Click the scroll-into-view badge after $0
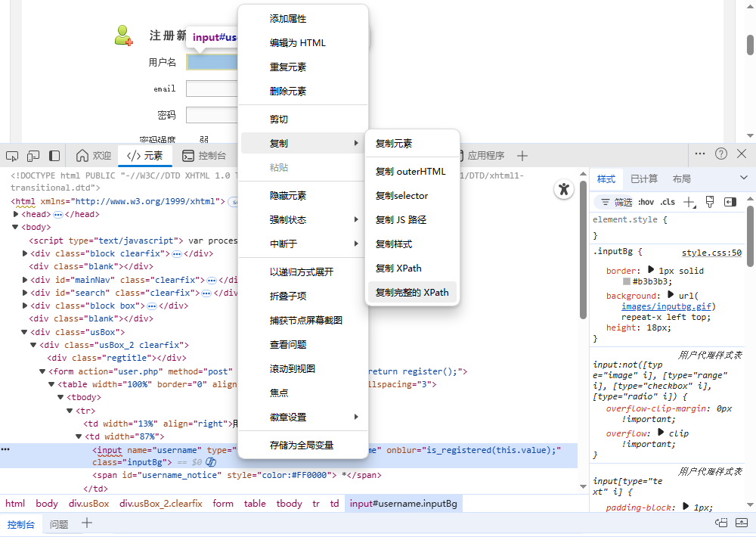The height and width of the screenshot is (537, 756). [x=211, y=462]
